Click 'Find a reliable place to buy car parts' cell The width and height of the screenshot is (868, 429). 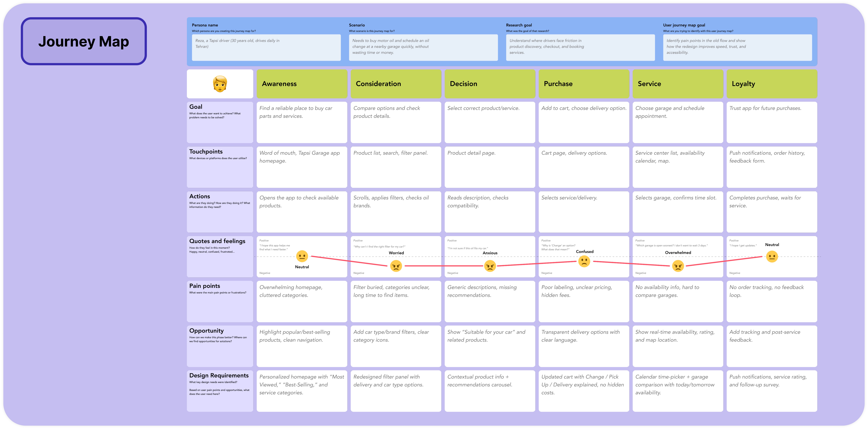tap(302, 122)
